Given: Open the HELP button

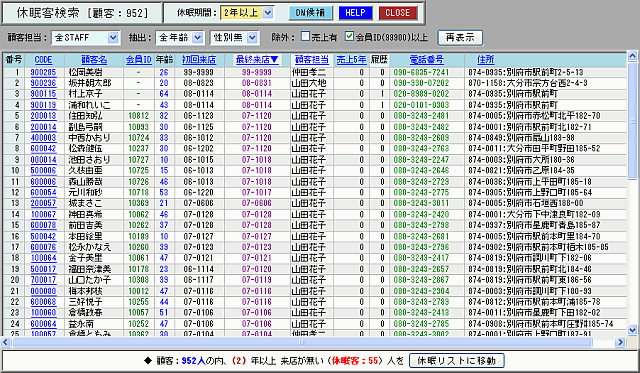Looking at the screenshot, I should [355, 13].
